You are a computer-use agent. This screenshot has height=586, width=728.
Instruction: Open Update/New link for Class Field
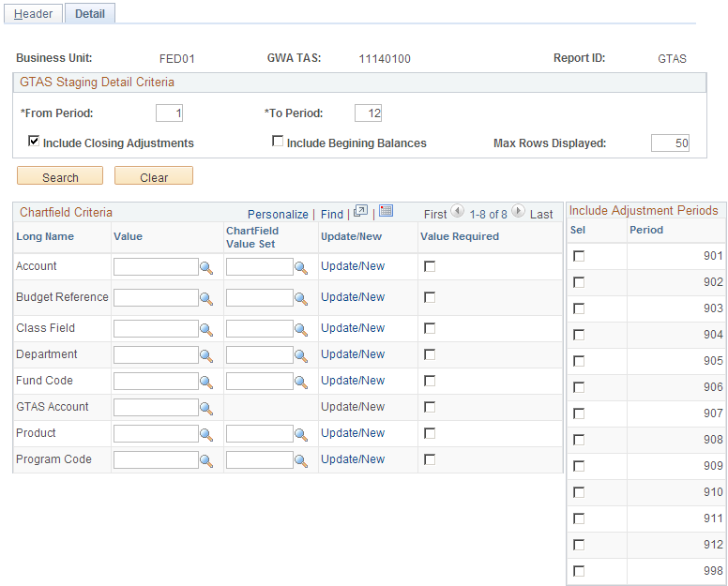pos(353,328)
